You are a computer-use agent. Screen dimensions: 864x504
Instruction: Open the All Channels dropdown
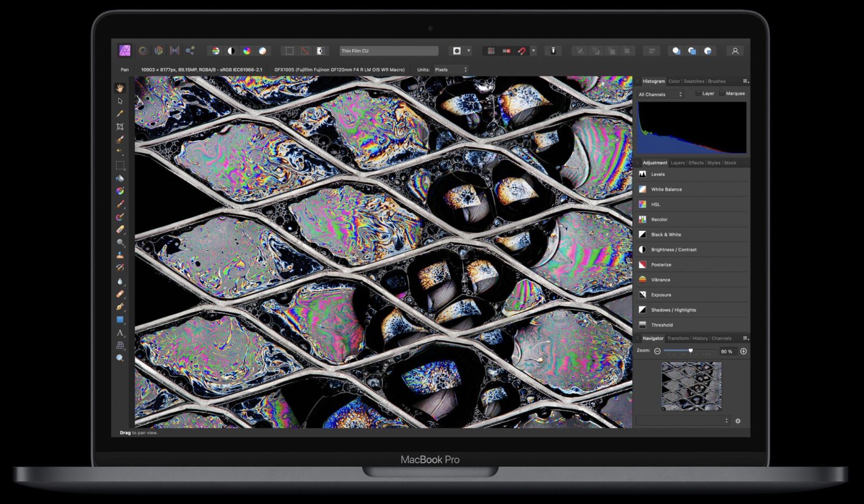tap(660, 94)
